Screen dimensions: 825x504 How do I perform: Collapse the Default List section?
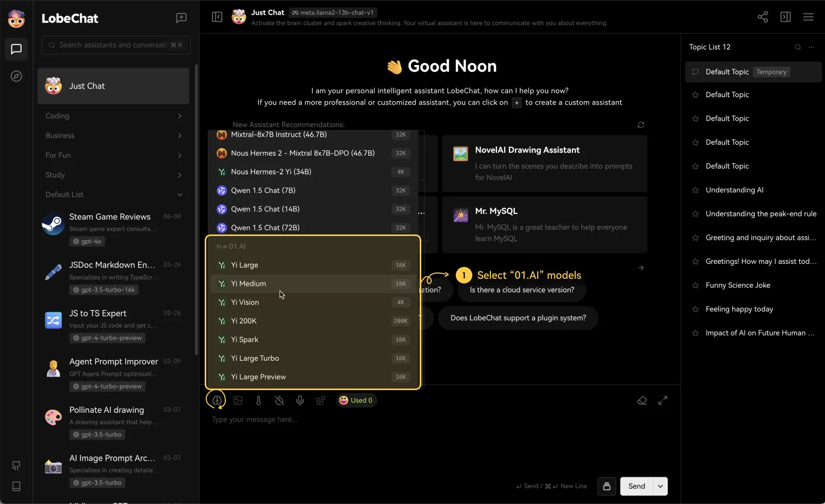pos(179,195)
